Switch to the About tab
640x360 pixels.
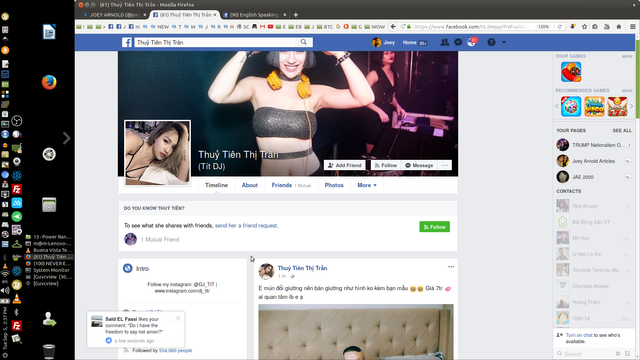pyautogui.click(x=249, y=185)
